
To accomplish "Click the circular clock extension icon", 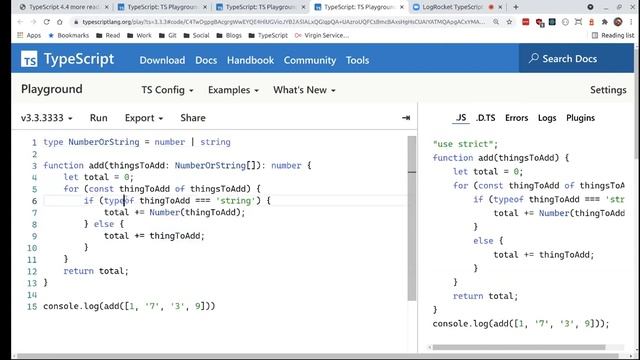I will pos(565,22).
